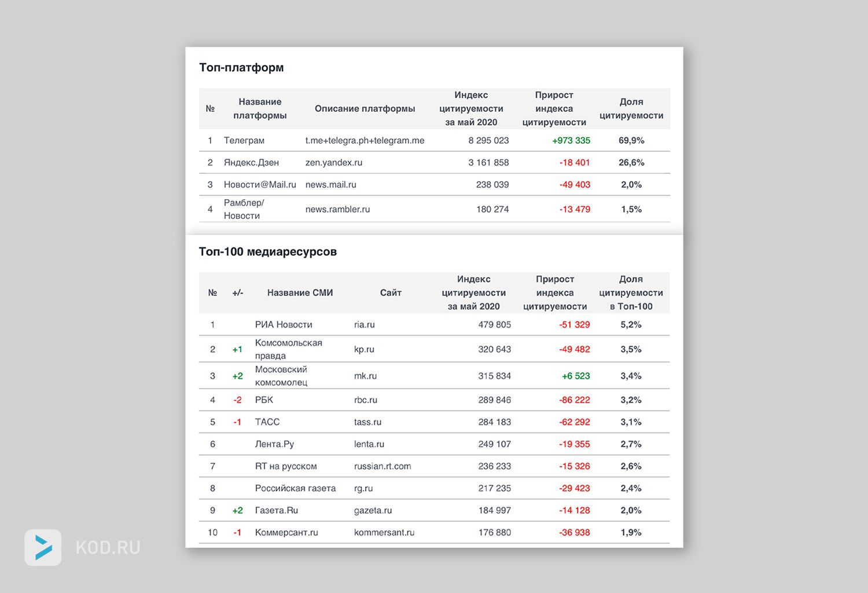Click the gazeta.ru site link

click(373, 511)
